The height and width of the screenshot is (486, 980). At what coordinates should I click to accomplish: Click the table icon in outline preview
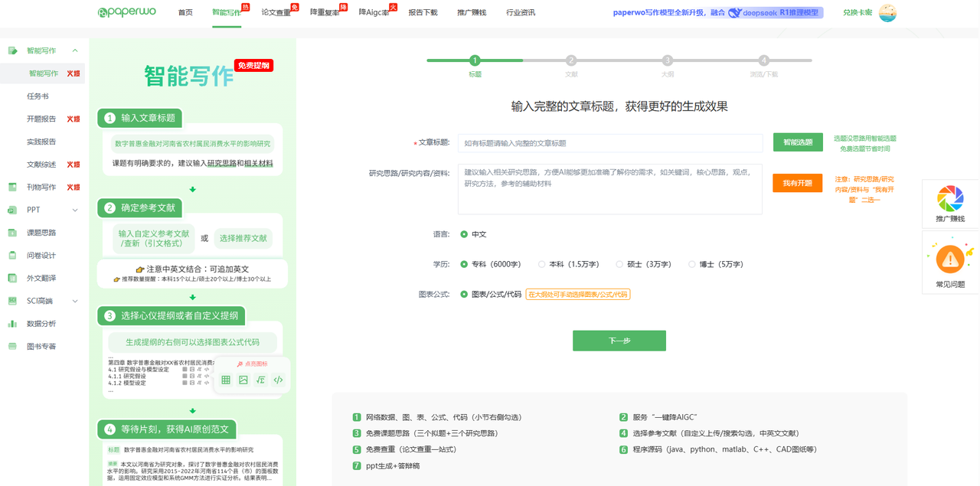[226, 380]
